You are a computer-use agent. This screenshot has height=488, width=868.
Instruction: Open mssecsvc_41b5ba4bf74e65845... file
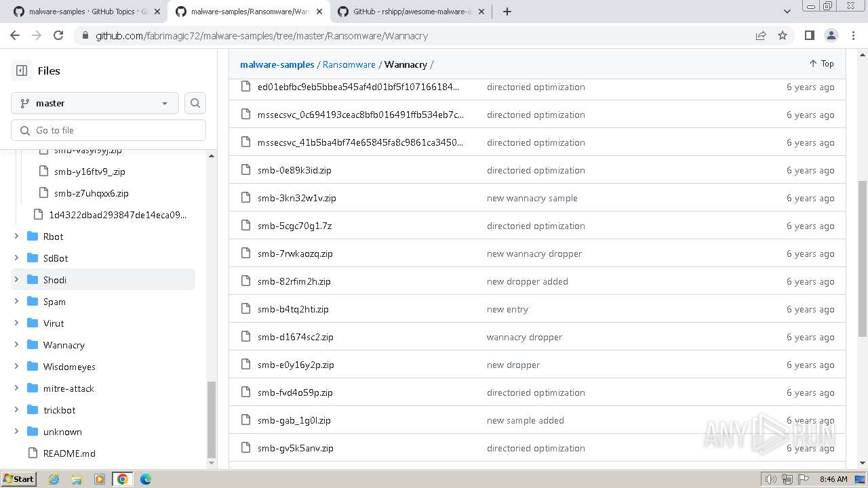(x=361, y=142)
